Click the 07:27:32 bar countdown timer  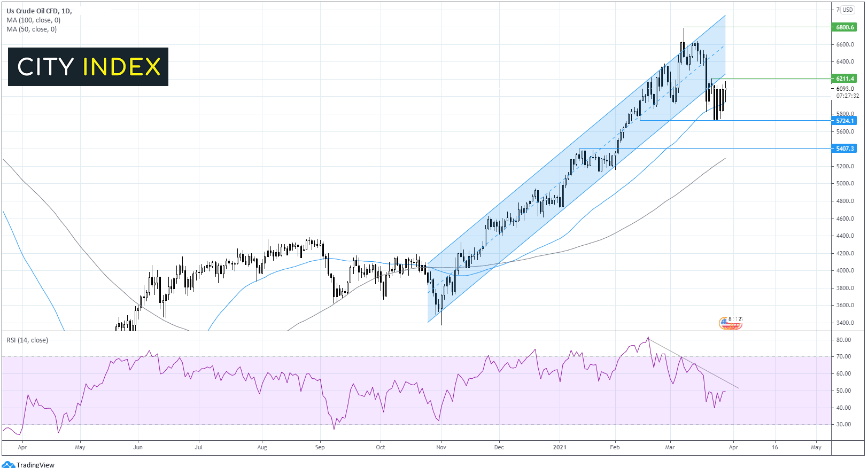pyautogui.click(x=847, y=96)
